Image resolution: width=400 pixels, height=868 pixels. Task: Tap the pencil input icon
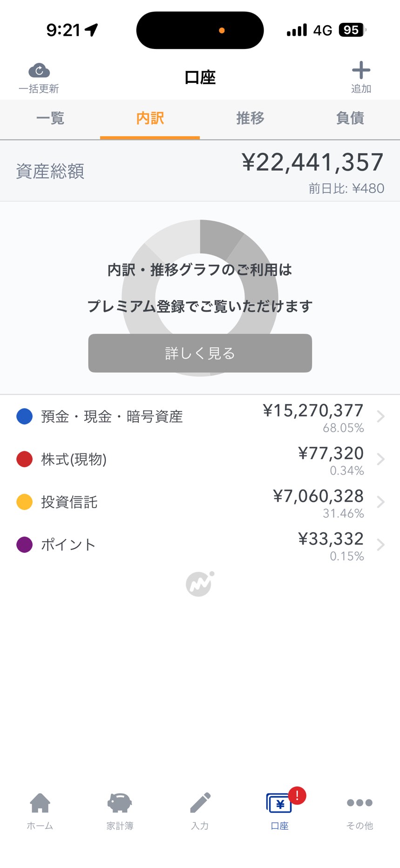pos(200,803)
